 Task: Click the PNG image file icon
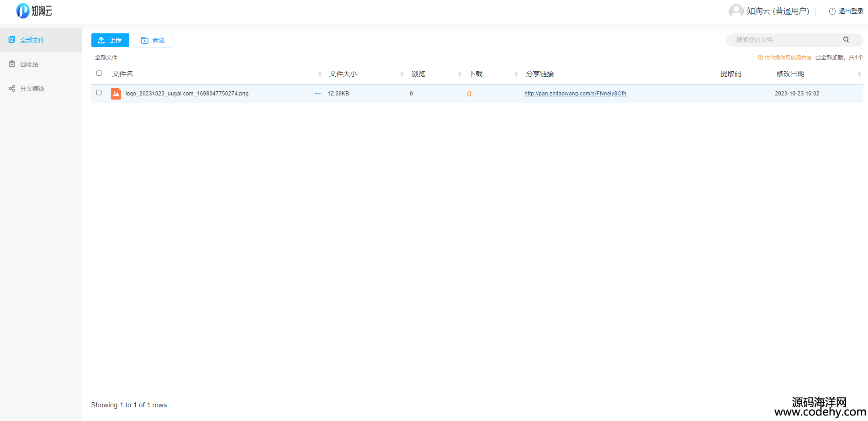tap(116, 94)
